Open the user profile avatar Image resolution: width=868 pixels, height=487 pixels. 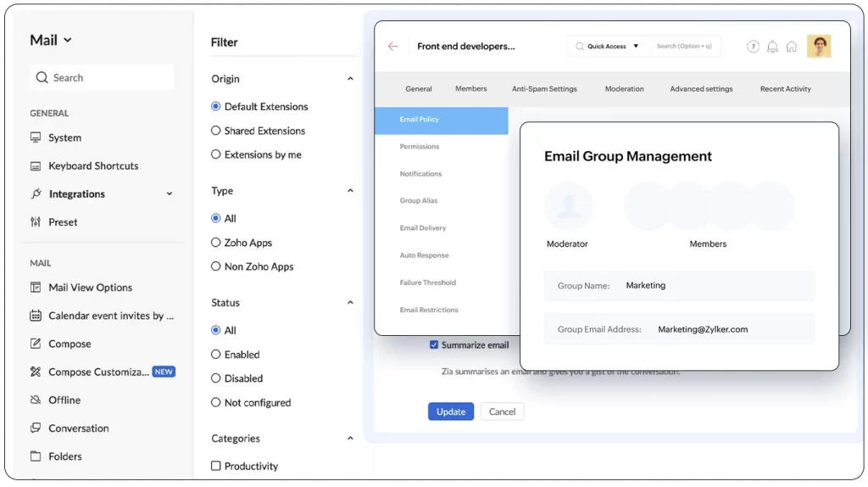tap(819, 47)
